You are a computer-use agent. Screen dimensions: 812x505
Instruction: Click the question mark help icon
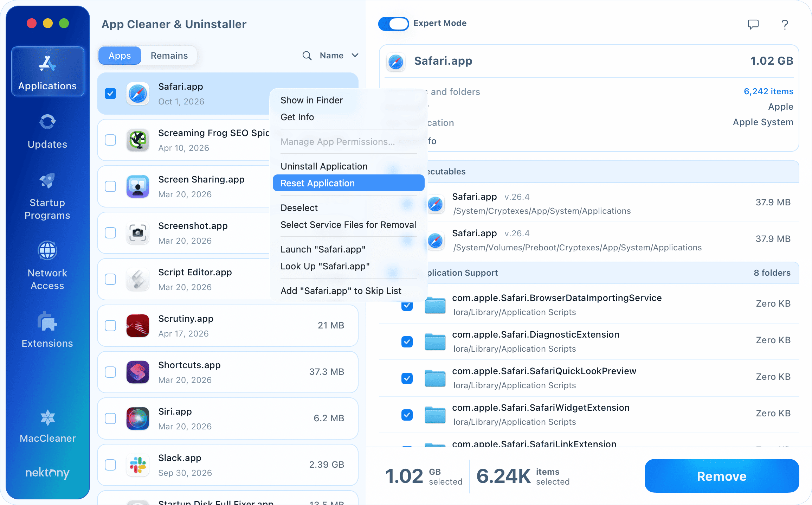click(785, 24)
